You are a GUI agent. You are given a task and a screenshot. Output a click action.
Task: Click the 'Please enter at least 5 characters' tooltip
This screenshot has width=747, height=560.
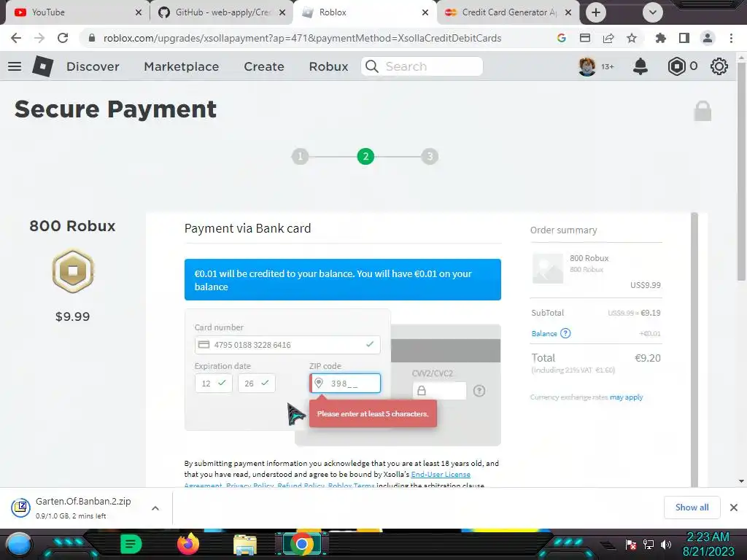pos(373,414)
